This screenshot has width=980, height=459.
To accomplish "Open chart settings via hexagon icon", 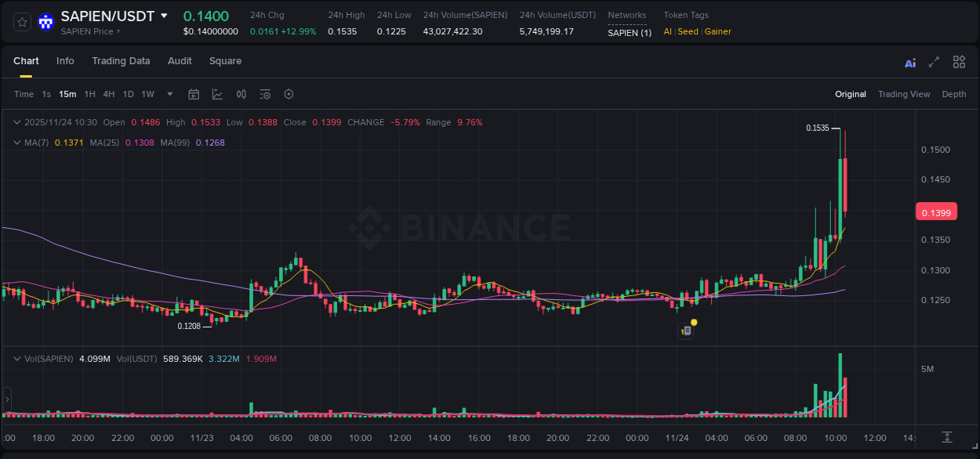I will pos(289,94).
